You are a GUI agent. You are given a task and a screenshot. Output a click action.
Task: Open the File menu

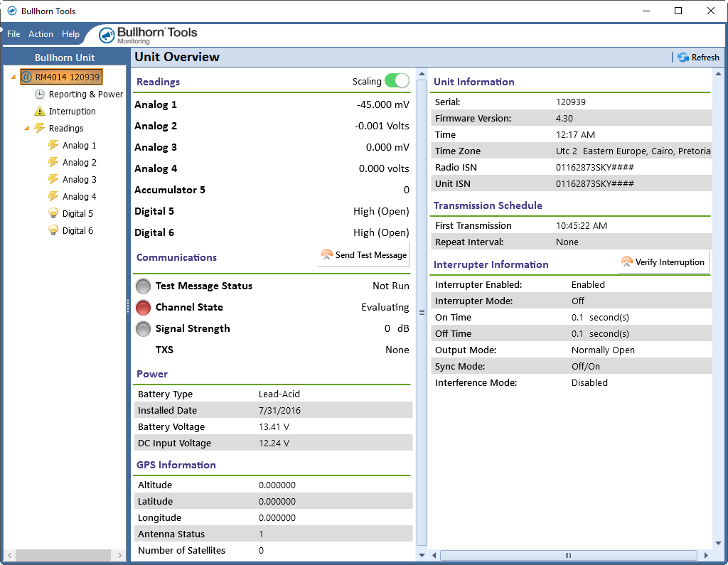tap(14, 34)
